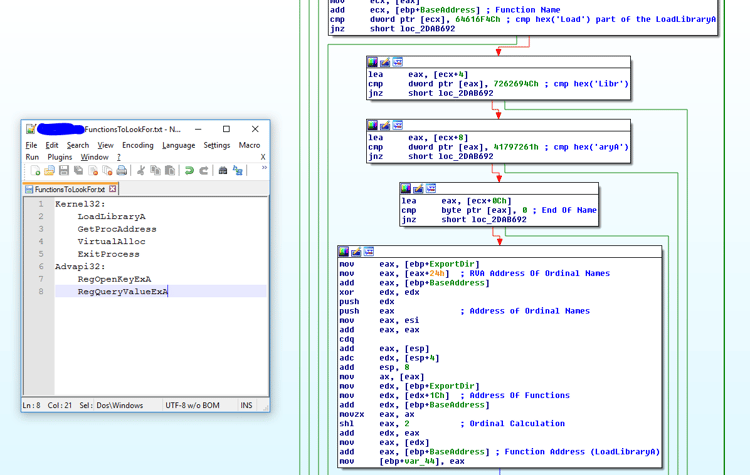The height and width of the screenshot is (475, 750).
Task: Click the Save floppy disk icon
Action: point(64,171)
